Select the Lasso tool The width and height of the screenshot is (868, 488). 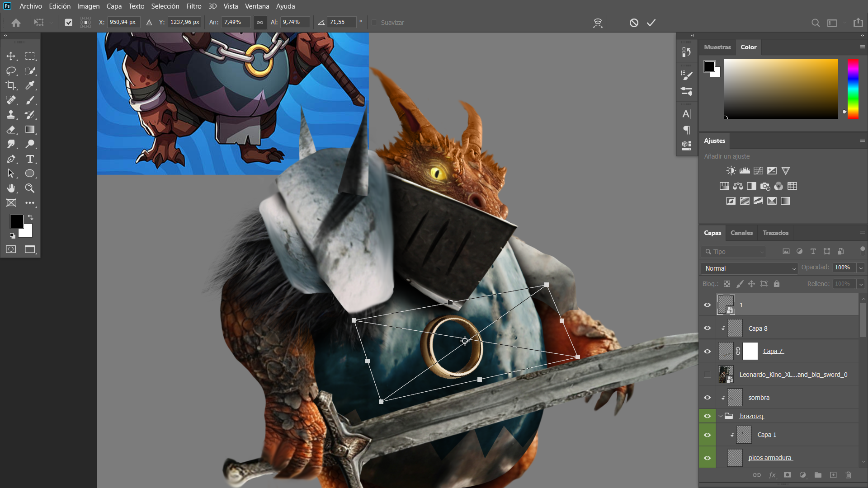coord(11,71)
